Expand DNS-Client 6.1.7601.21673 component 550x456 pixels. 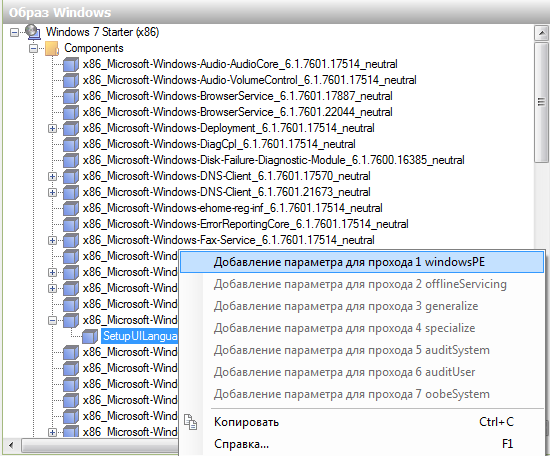52,193
